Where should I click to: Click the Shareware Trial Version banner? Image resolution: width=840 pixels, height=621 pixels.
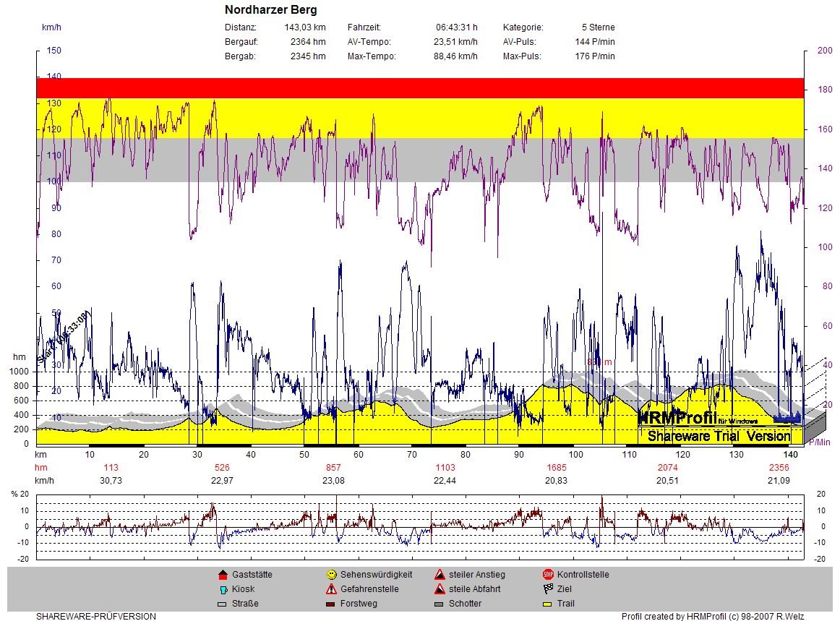[719, 436]
